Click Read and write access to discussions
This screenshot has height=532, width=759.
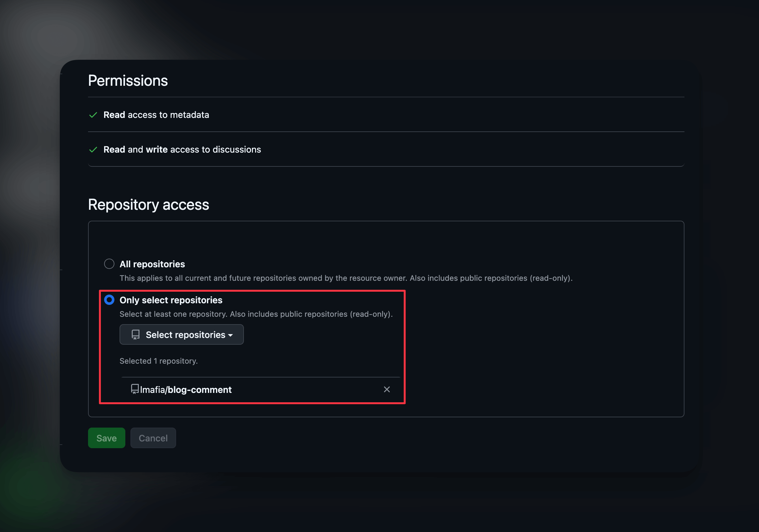[x=182, y=150]
